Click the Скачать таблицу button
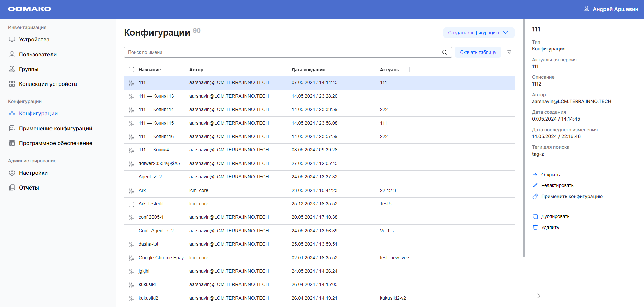This screenshot has height=307, width=644. 478,52
